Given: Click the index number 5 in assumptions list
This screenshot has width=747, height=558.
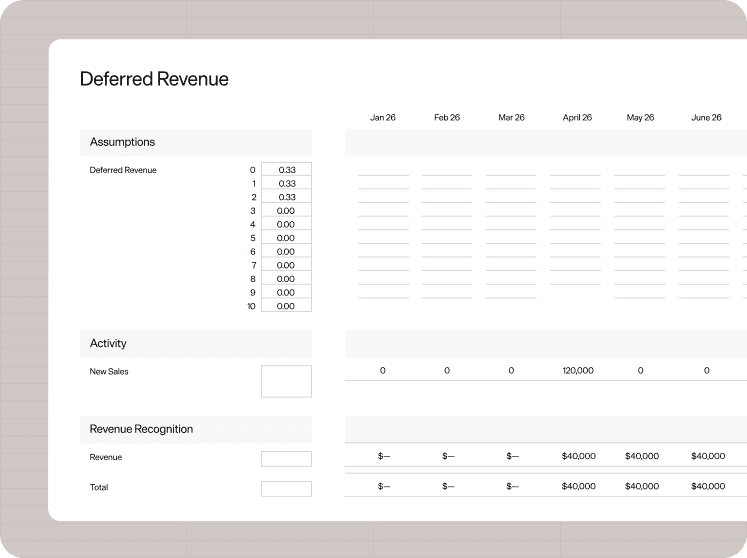Looking at the screenshot, I should point(253,238).
